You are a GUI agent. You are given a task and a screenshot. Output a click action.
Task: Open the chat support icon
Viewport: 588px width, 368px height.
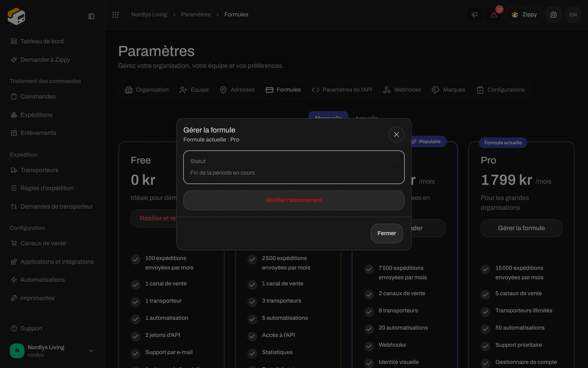553,15
